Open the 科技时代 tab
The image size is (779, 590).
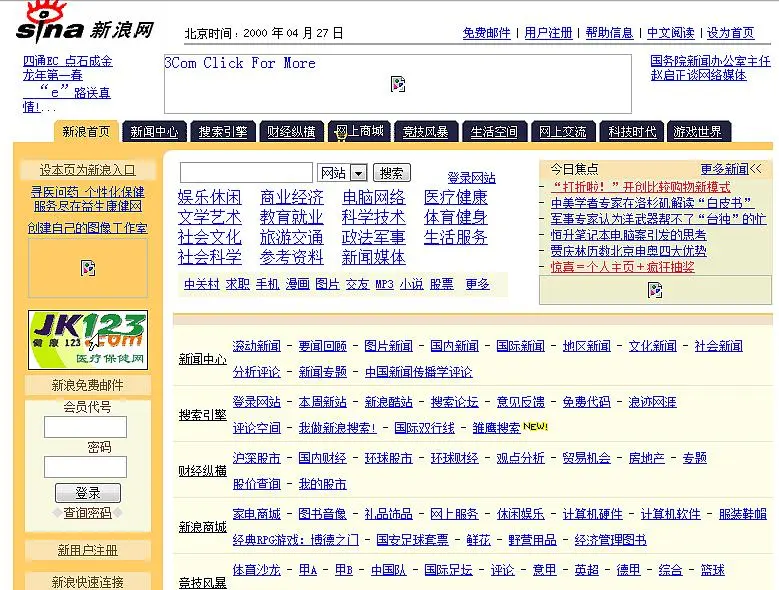[x=631, y=132]
